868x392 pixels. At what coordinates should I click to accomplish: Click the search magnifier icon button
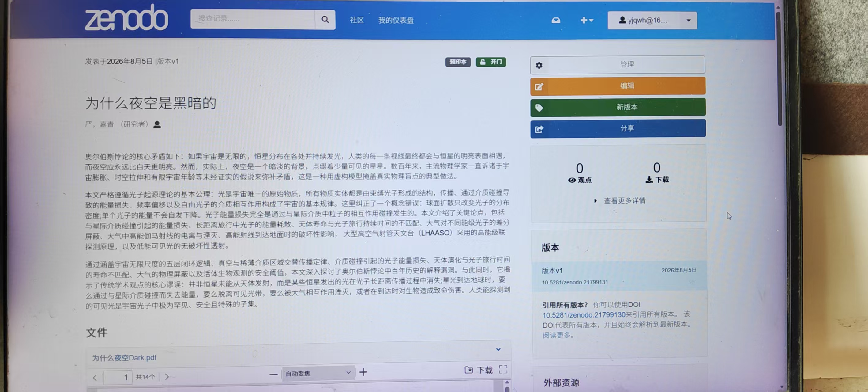point(325,20)
